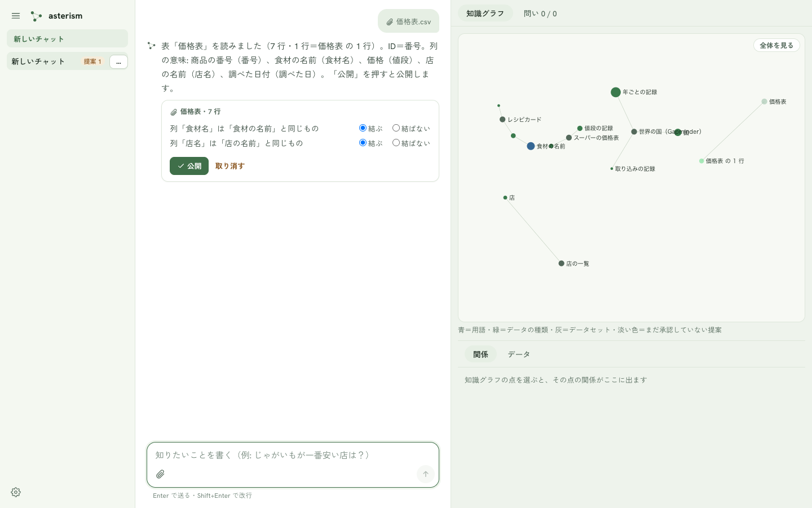Switch to the 問い 0 / 0 tab
Viewport: 812px width, 508px height.
tap(540, 14)
